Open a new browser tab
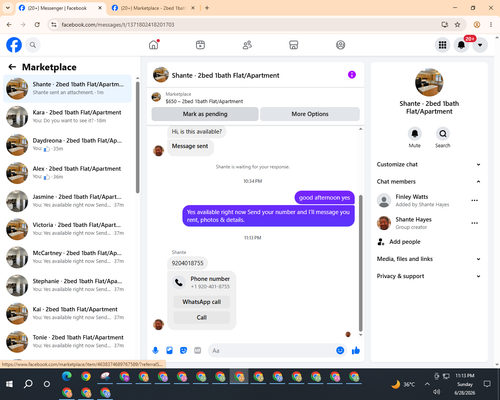 point(207,8)
